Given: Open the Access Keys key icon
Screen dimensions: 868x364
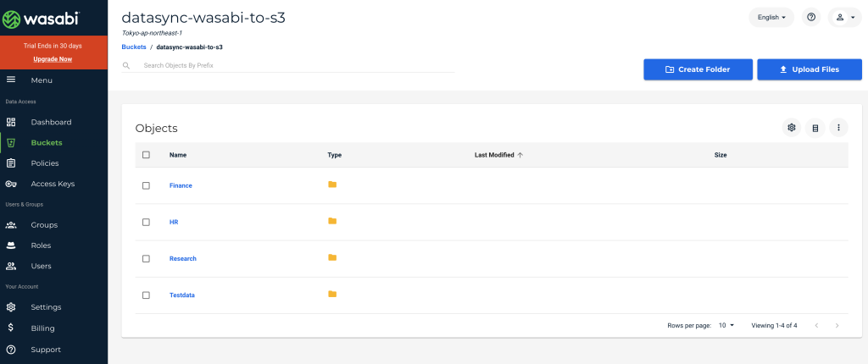Looking at the screenshot, I should [x=10, y=184].
